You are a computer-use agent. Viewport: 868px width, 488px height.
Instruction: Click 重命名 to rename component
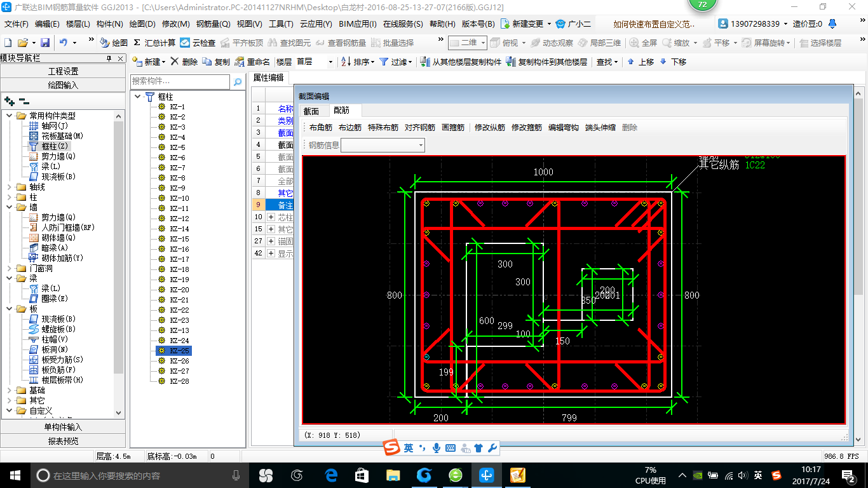click(x=252, y=62)
